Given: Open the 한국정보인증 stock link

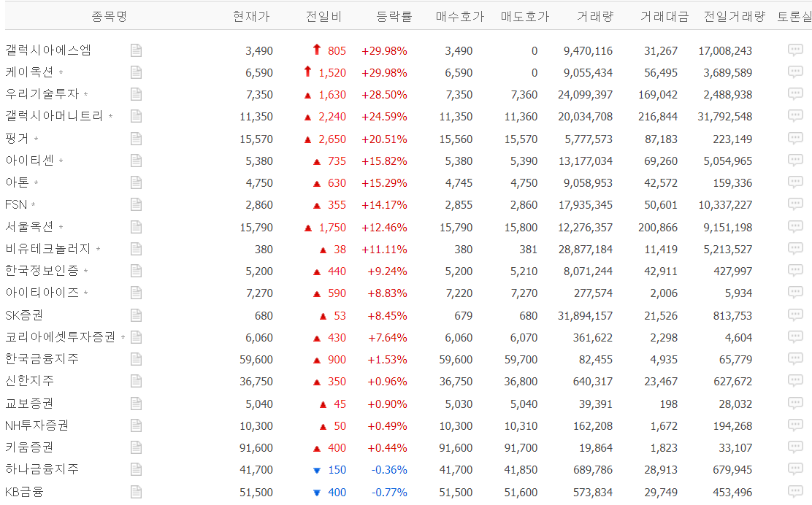Looking at the screenshot, I should click(x=42, y=271).
